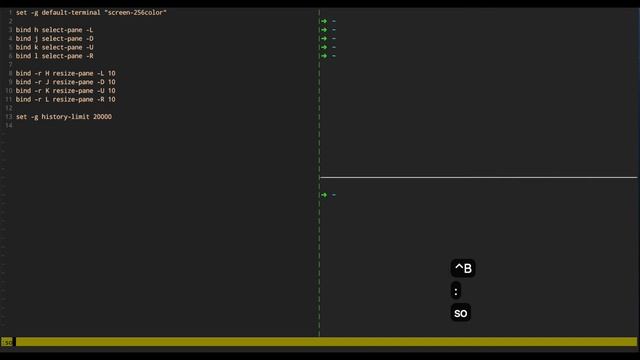This screenshot has width=640, height=360.
Task: Click the 'bind -r L resize-pane -R 10' line
Action: [x=65, y=99]
